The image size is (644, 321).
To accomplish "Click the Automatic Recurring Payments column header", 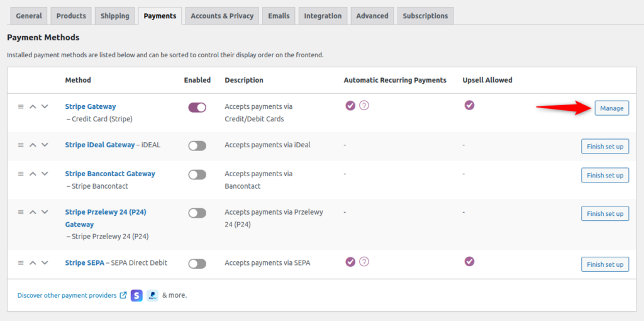I will coord(395,80).
